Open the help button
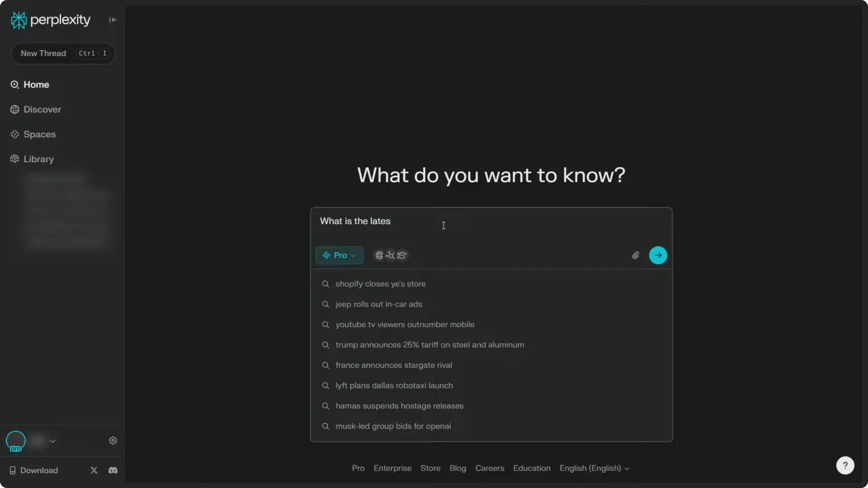868x488 pixels. coord(845,465)
